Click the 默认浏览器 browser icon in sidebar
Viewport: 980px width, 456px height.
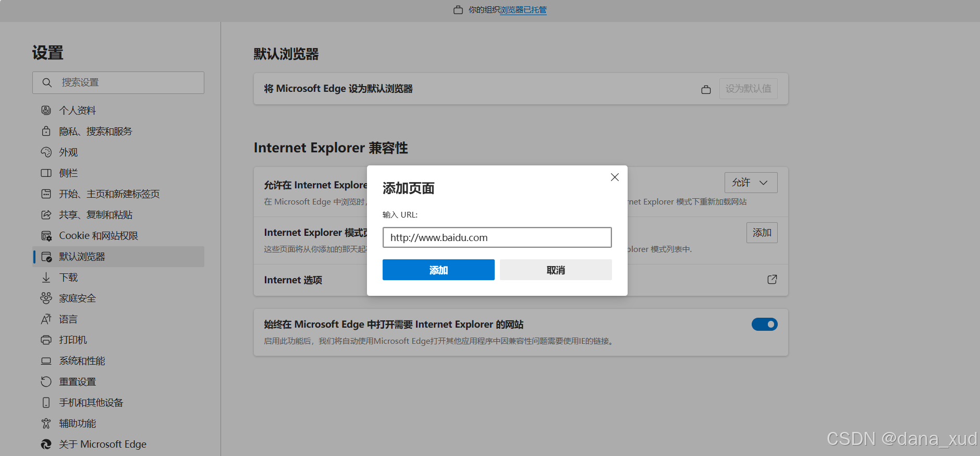coord(46,257)
